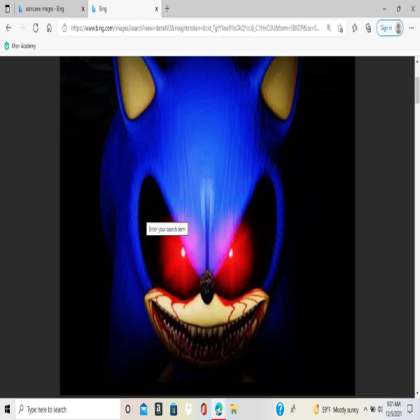Show hidden system tray icons
The image size is (420, 420).
click(366, 409)
